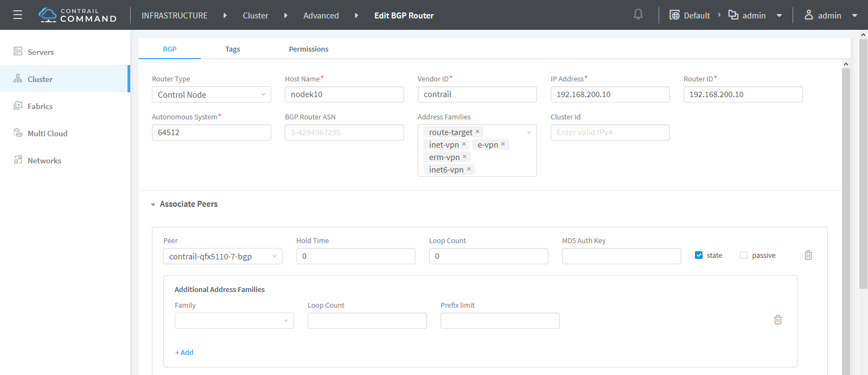Viewport: 868px width, 375px height.
Task: Expand the Family dropdown
Action: tap(234, 321)
